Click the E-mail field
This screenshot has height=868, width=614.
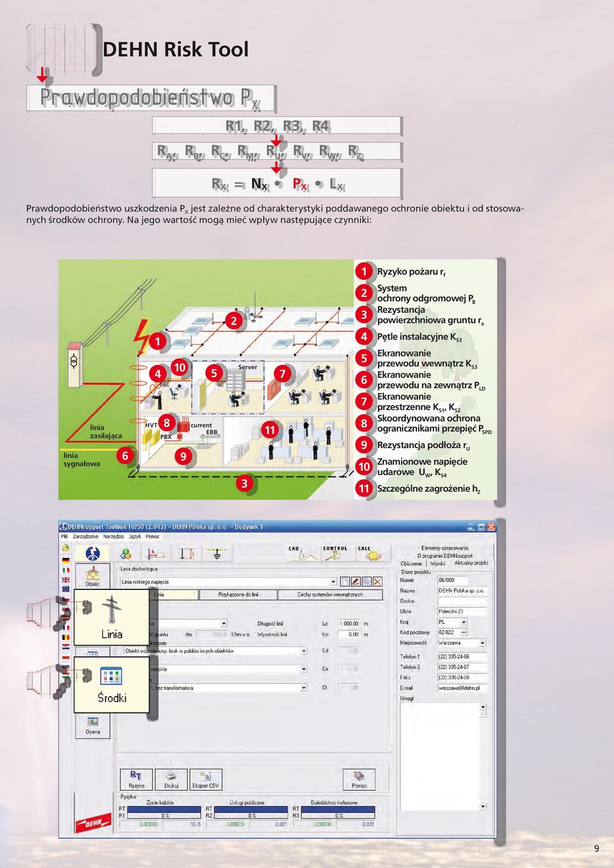click(462, 688)
